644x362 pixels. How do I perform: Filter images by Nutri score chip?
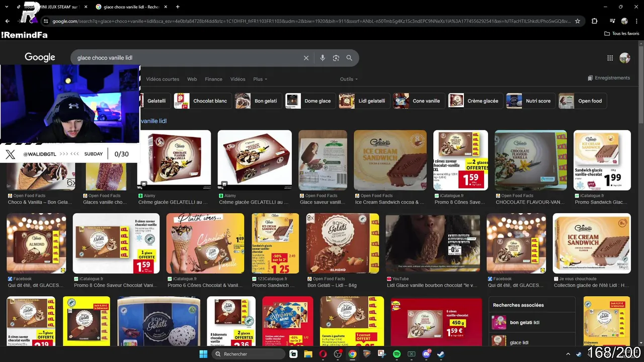click(x=530, y=101)
